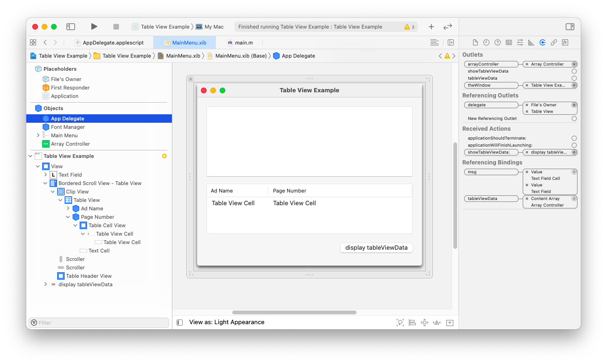Open the My Mac destination selector
The width and height of the screenshot is (607, 364).
(210, 27)
